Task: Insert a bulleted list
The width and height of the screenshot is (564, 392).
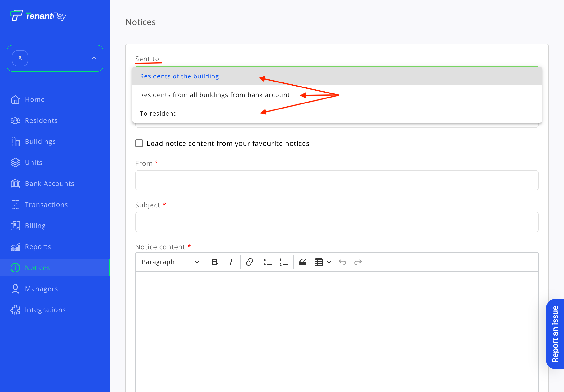Action: [268, 262]
